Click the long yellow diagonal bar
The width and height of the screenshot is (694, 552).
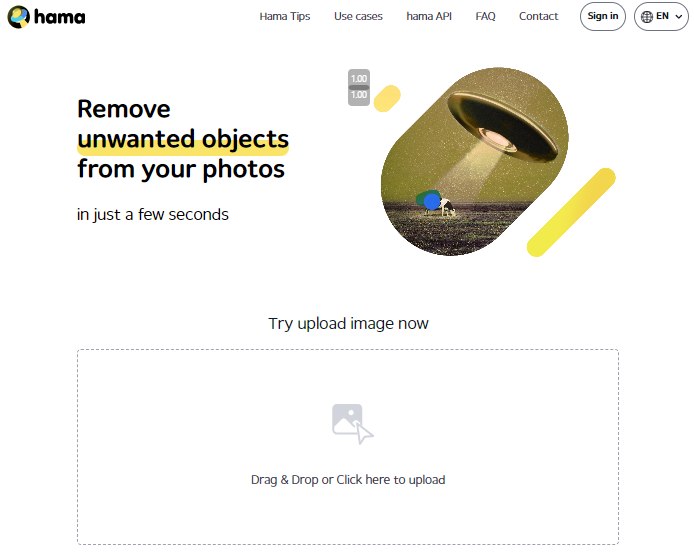point(571,212)
